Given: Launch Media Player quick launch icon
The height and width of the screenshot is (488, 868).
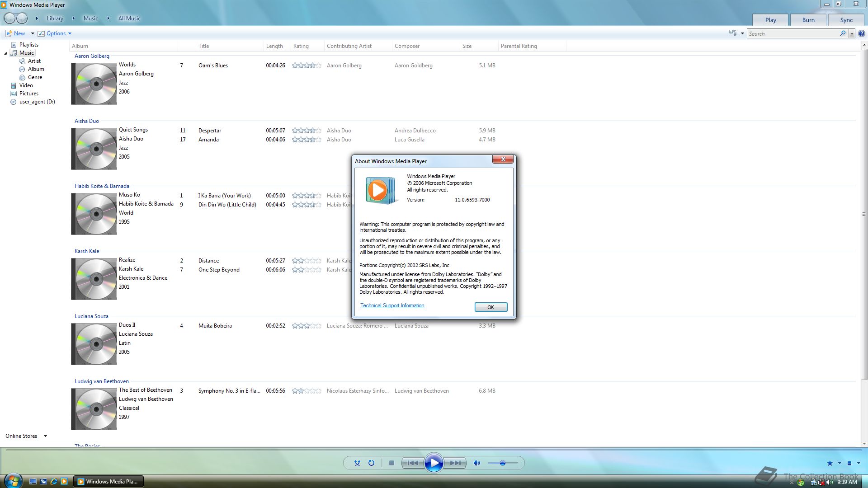Looking at the screenshot, I should click(x=64, y=482).
